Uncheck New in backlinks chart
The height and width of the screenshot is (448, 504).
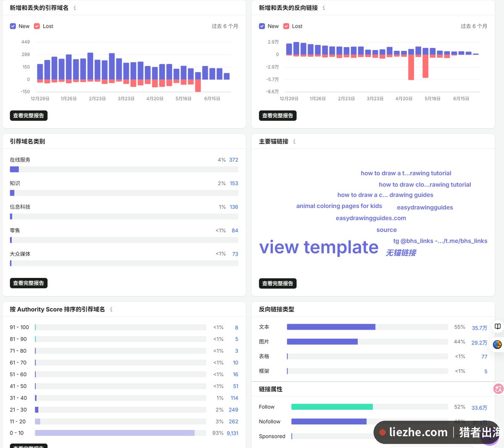(262, 26)
